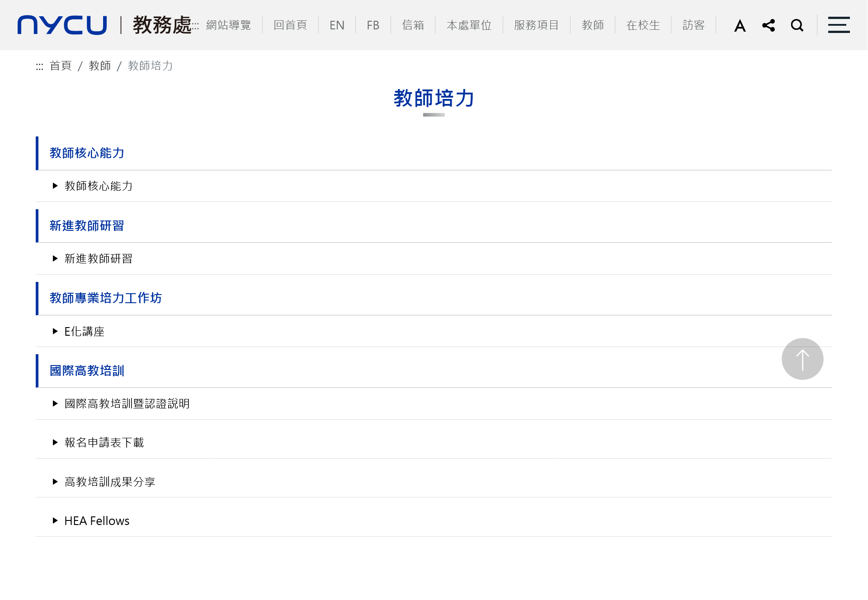Expand the E化講座 item
This screenshot has width=868, height=600.
84,332
